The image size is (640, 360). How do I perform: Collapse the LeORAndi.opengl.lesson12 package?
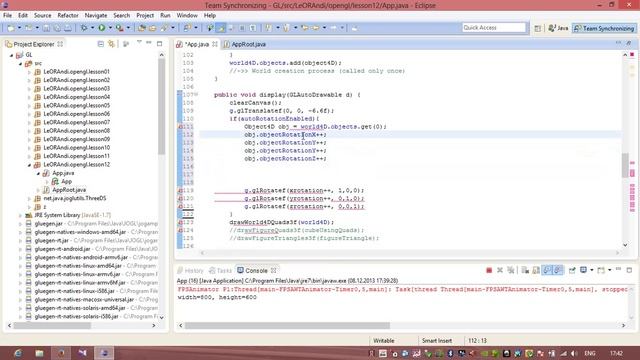point(29,165)
